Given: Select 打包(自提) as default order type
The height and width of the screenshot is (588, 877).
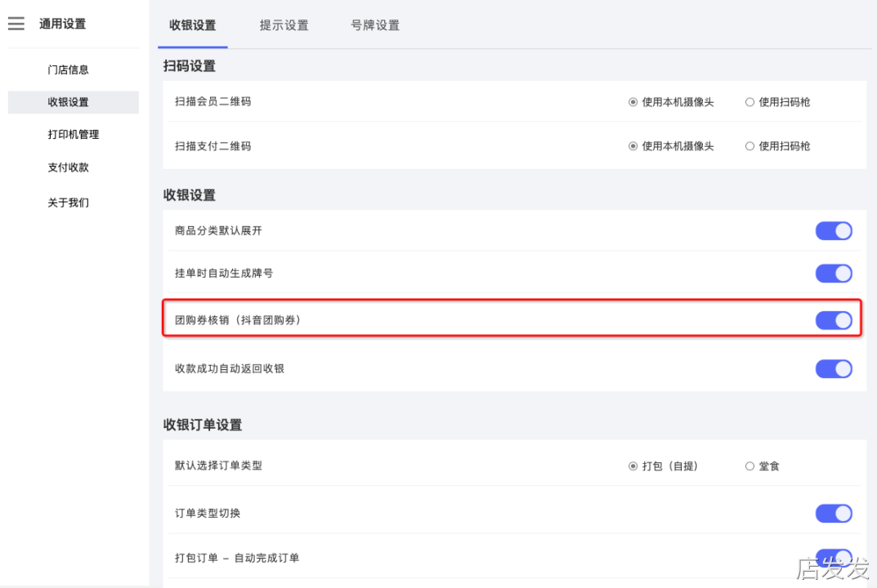Looking at the screenshot, I should tap(633, 466).
